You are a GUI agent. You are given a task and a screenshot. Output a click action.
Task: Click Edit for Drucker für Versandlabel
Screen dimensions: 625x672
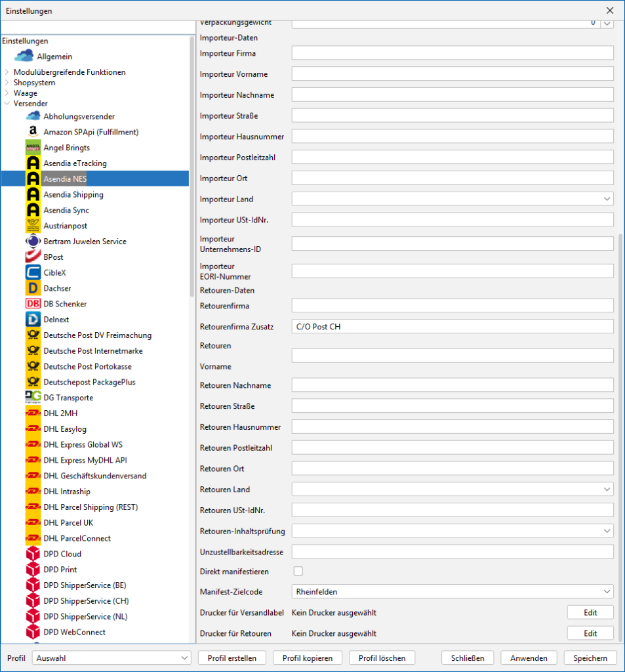point(590,613)
